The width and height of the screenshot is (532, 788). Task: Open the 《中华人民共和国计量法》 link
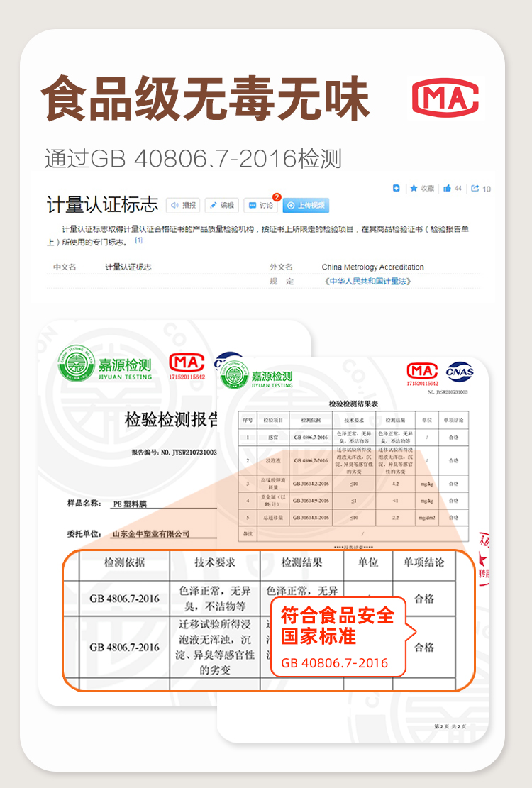click(367, 281)
